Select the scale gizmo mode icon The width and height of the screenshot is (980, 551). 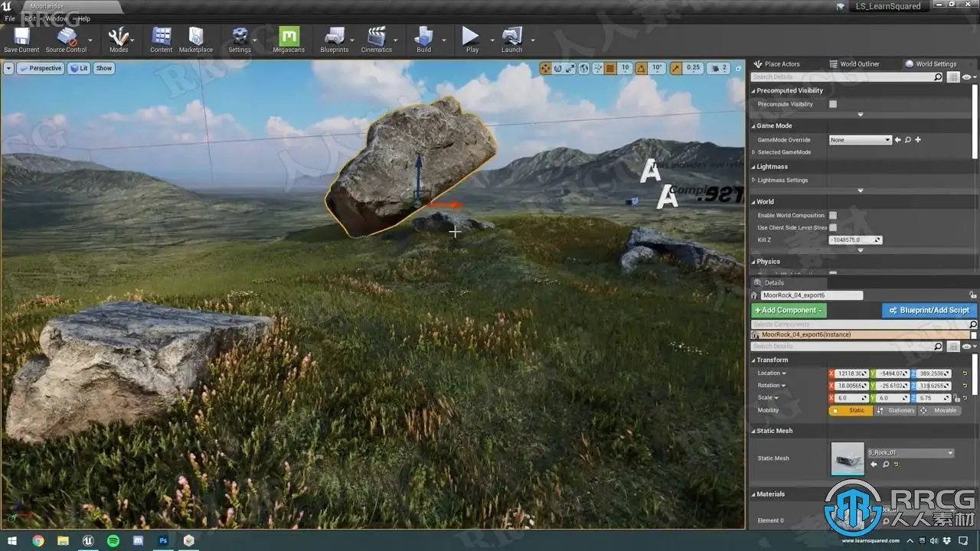571,68
